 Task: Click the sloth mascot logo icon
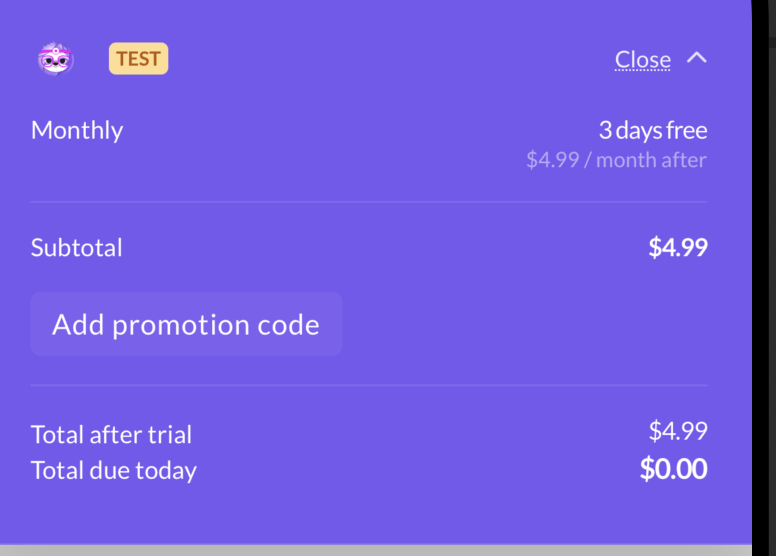click(x=56, y=59)
